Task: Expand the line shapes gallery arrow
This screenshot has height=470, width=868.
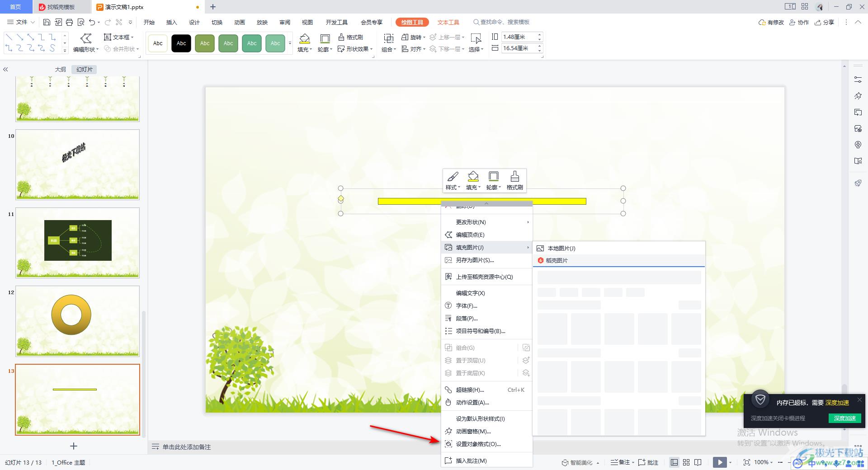Action: click(65, 50)
